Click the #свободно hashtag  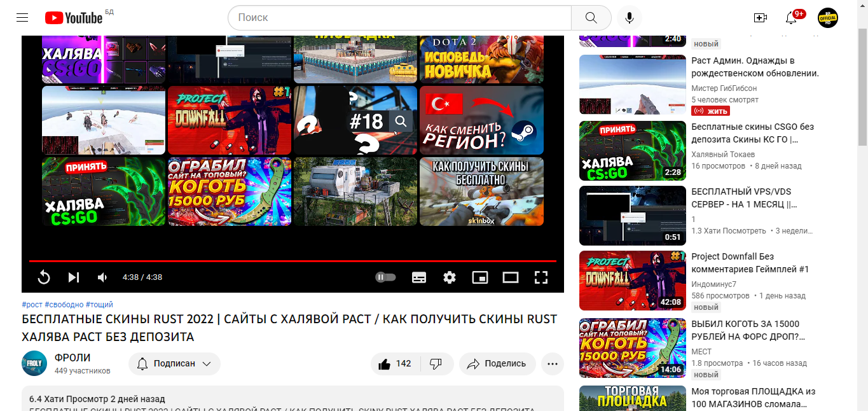tap(64, 305)
